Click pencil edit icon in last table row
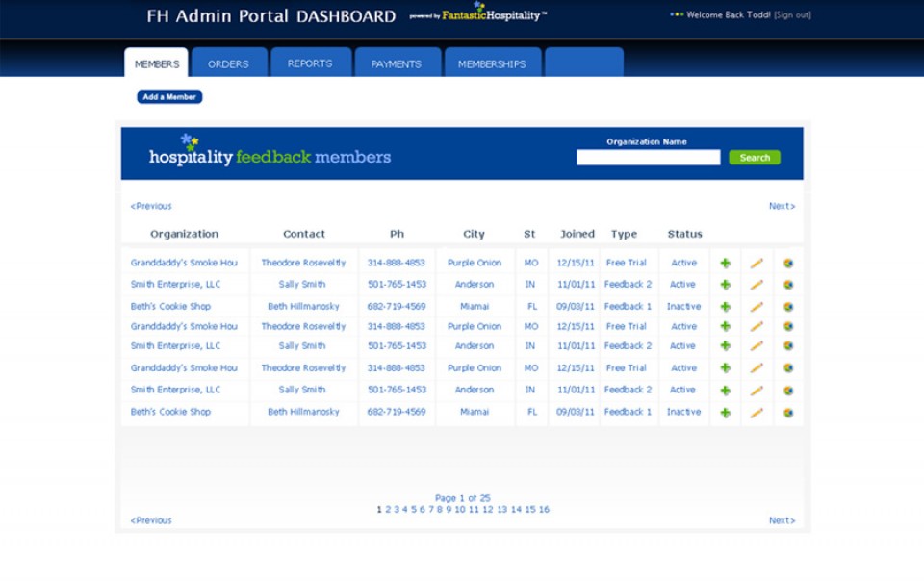Viewport: 924px width, 581px height. coord(757,413)
